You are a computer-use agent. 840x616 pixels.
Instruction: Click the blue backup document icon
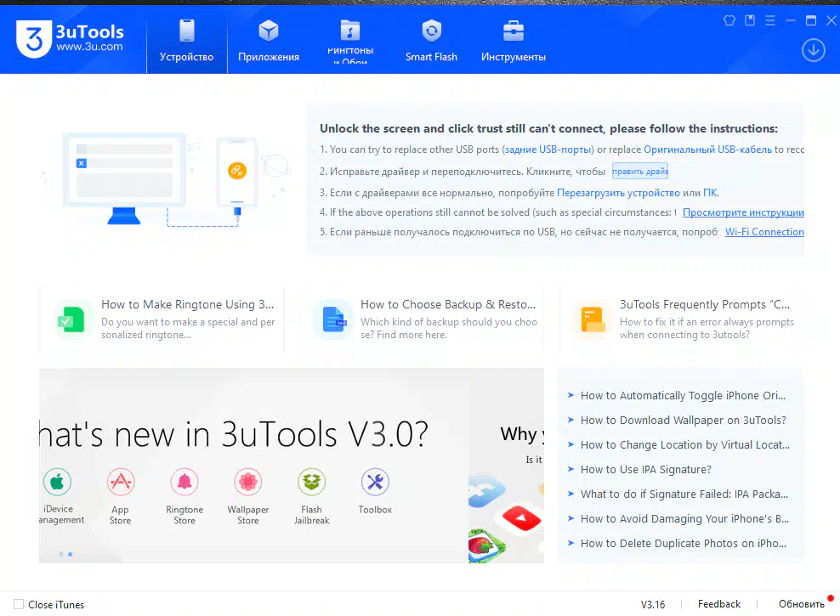(333, 319)
